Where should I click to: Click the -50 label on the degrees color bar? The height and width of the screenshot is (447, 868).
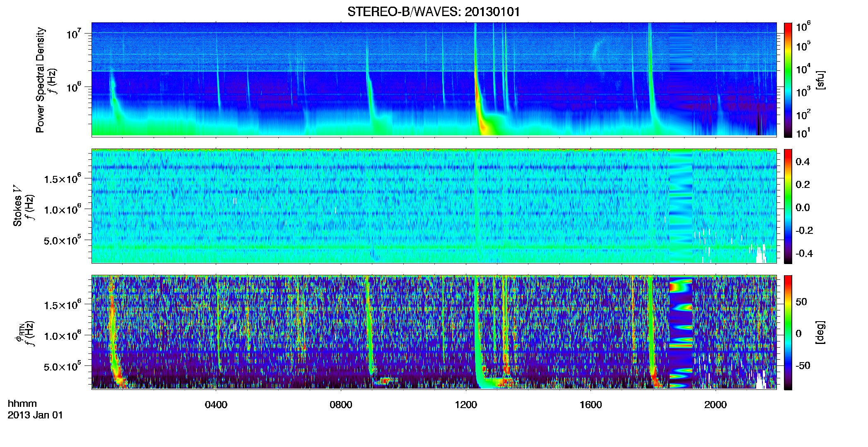coord(803,365)
